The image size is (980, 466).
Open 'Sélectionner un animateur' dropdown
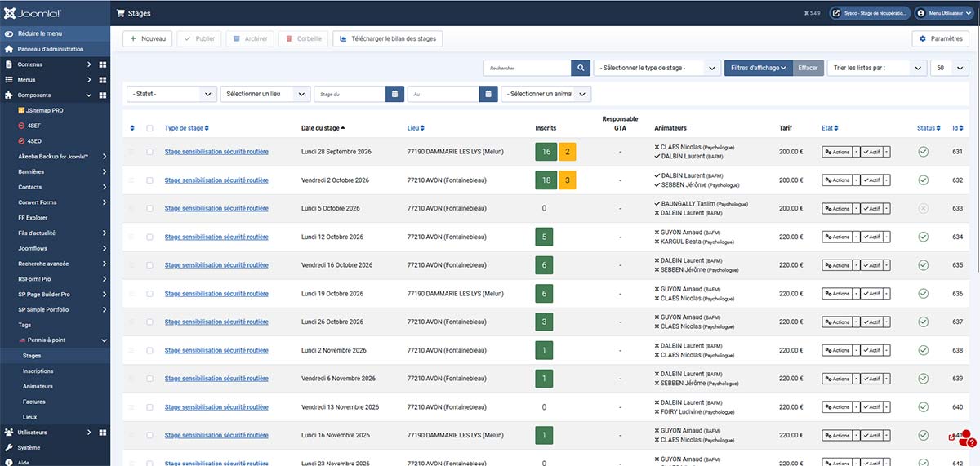pos(546,94)
